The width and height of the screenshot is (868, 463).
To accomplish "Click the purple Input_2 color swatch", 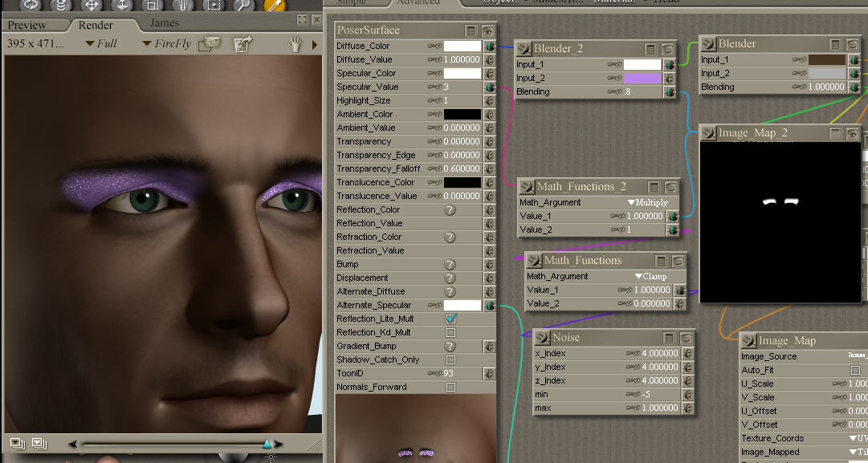I will click(x=642, y=79).
